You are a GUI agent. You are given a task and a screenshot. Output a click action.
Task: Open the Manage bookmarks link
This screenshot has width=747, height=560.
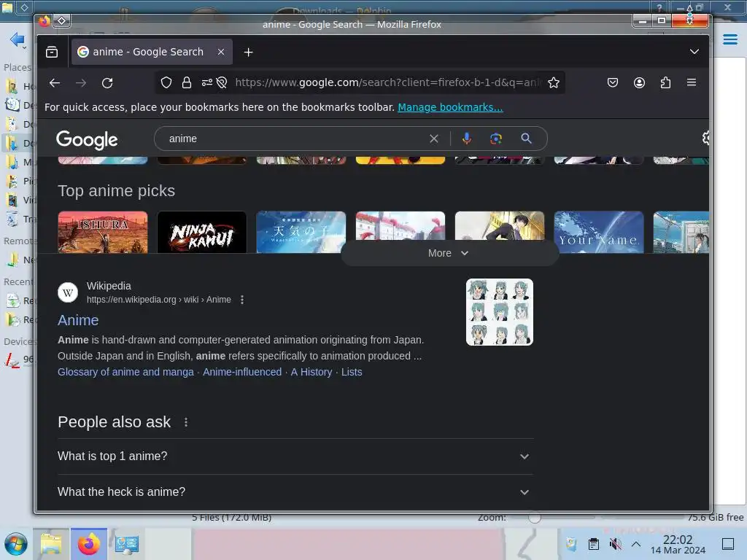coord(450,107)
